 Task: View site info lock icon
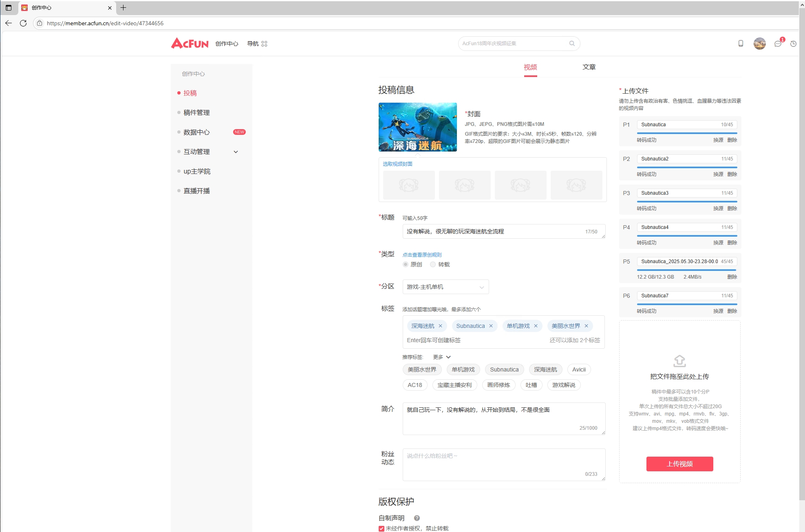pyautogui.click(x=40, y=23)
